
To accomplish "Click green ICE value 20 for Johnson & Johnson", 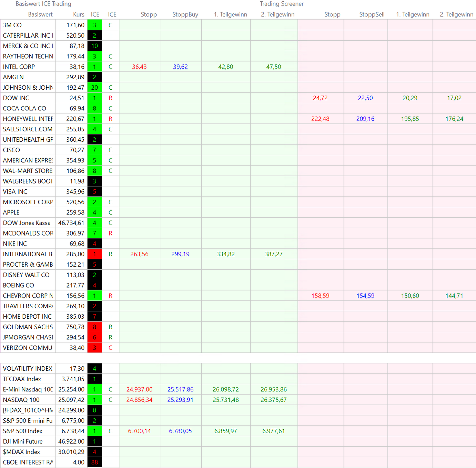I will click(x=94, y=88).
